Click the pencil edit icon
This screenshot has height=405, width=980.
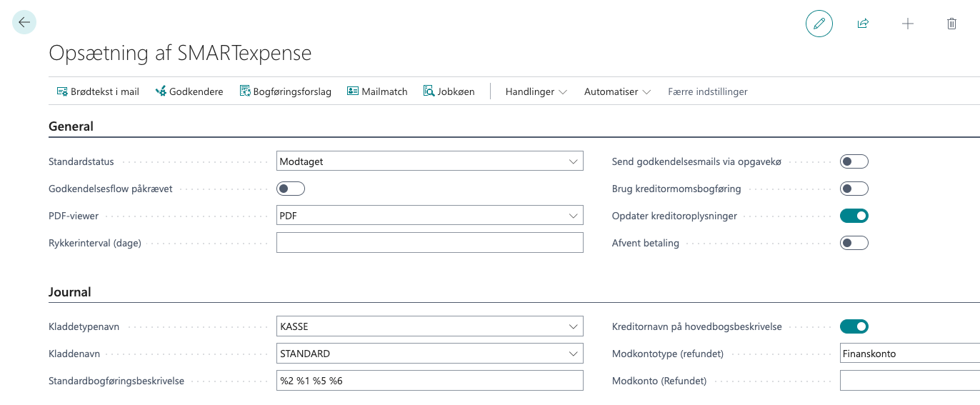(819, 24)
